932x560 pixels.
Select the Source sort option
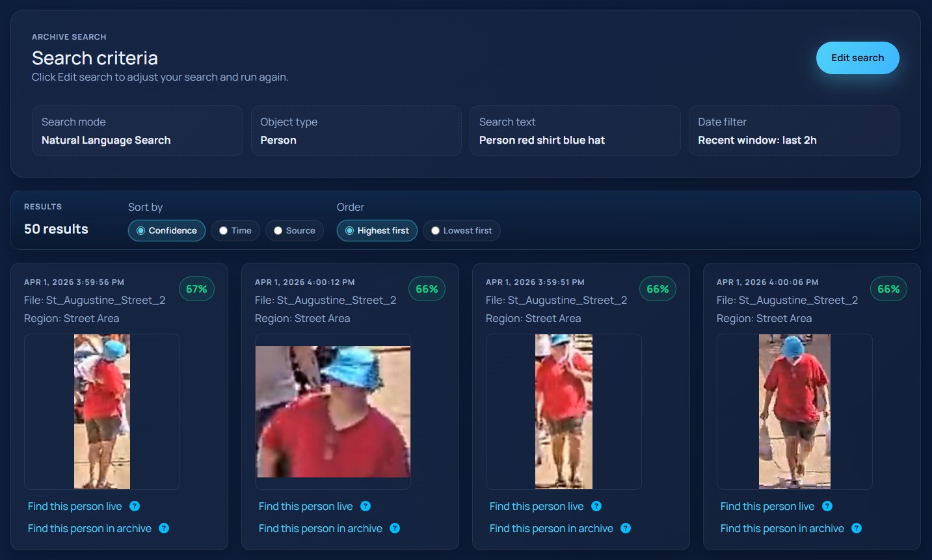[x=294, y=230]
